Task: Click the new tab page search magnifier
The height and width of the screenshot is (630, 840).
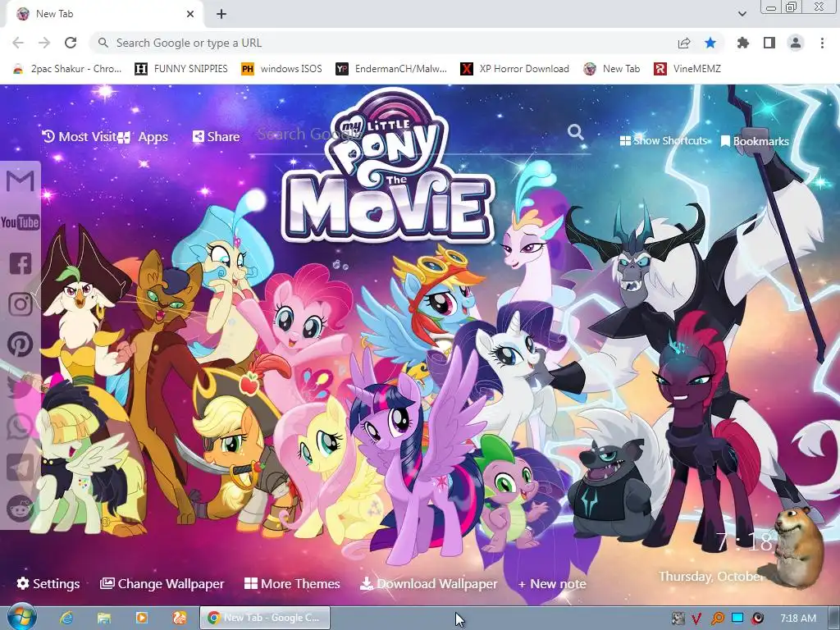Action: tap(575, 132)
